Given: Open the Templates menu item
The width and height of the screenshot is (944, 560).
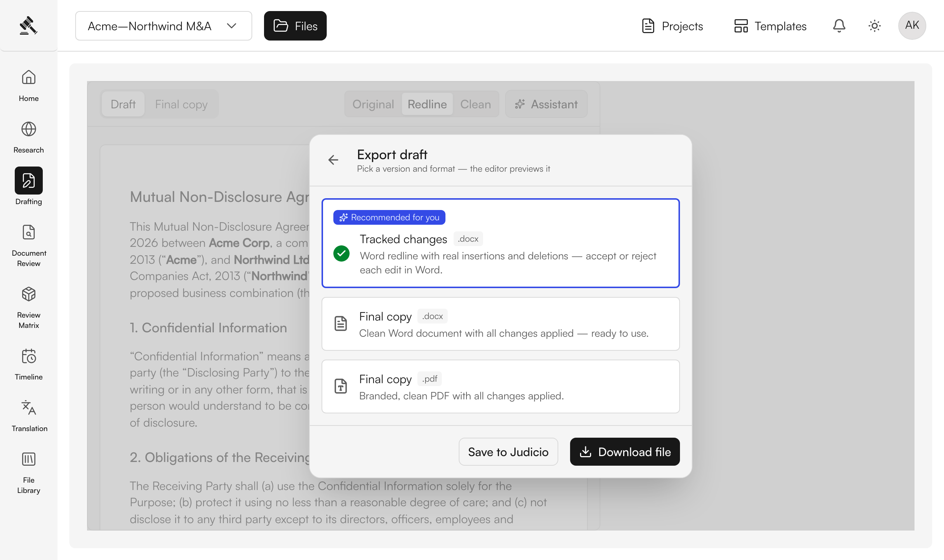Looking at the screenshot, I should [770, 26].
